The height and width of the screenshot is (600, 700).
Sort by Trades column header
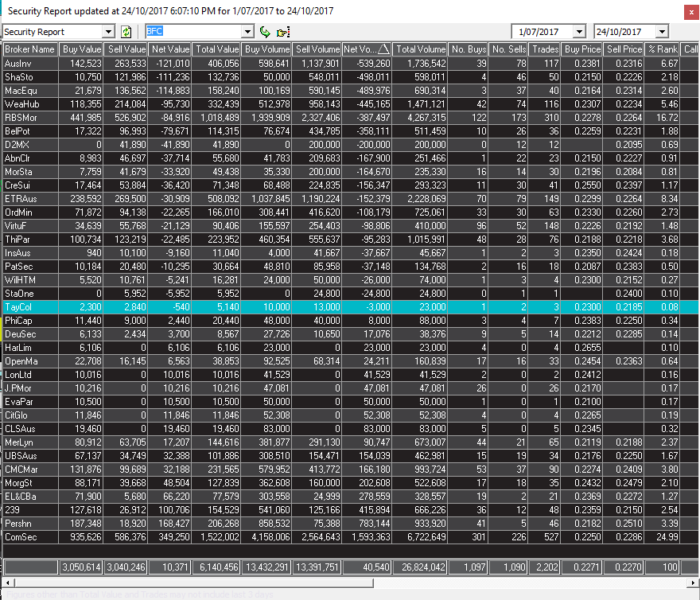(x=545, y=49)
